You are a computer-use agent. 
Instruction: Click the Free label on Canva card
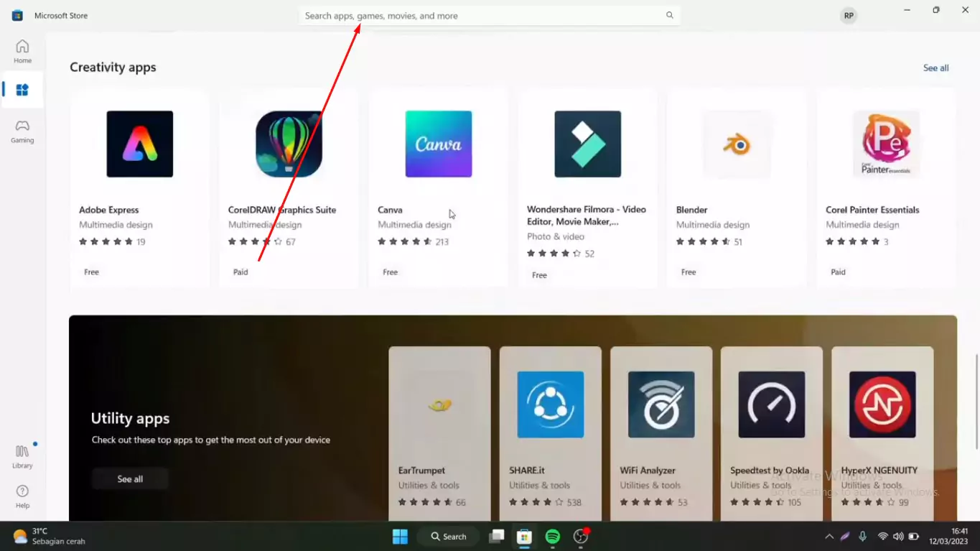click(390, 272)
